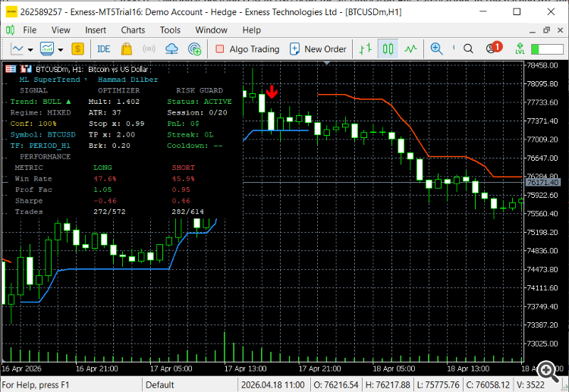This screenshot has height=392, width=569.
Task: Expand the chart type dropdown arrow
Action: (x=30, y=49)
